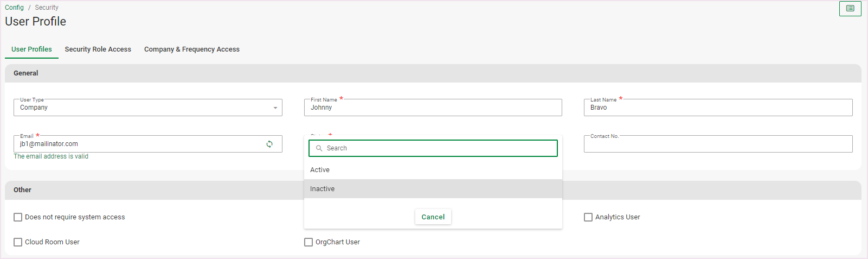This screenshot has height=259, width=868.
Task: Choose Inactive status option
Action: tap(323, 189)
